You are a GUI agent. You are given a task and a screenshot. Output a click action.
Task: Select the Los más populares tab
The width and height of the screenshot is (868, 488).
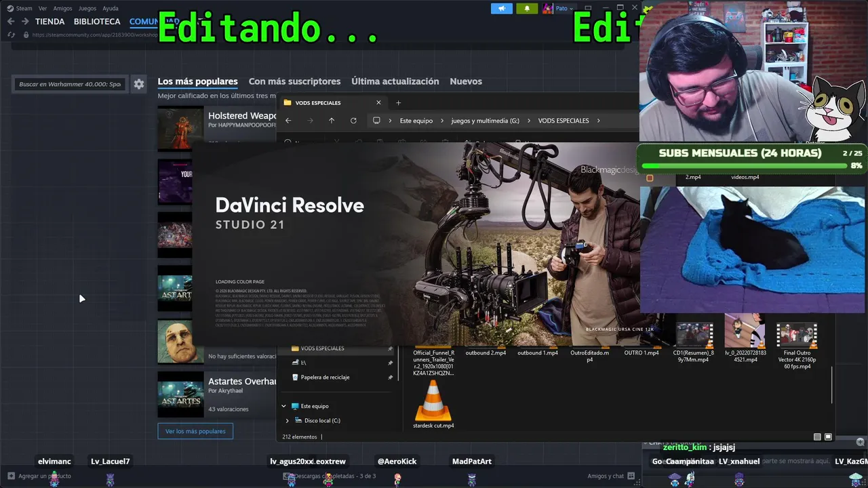(x=197, y=81)
